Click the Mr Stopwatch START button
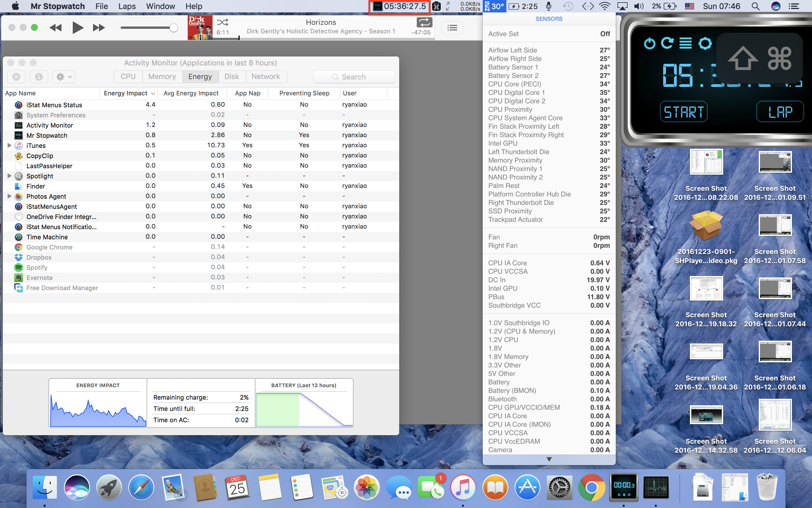Image resolution: width=812 pixels, height=508 pixels. point(683,112)
